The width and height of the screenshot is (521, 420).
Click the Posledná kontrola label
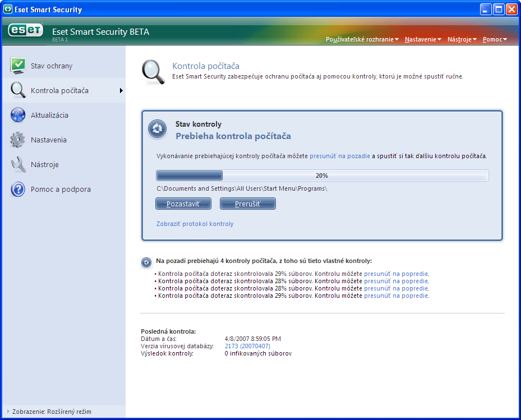pyautogui.click(x=168, y=331)
